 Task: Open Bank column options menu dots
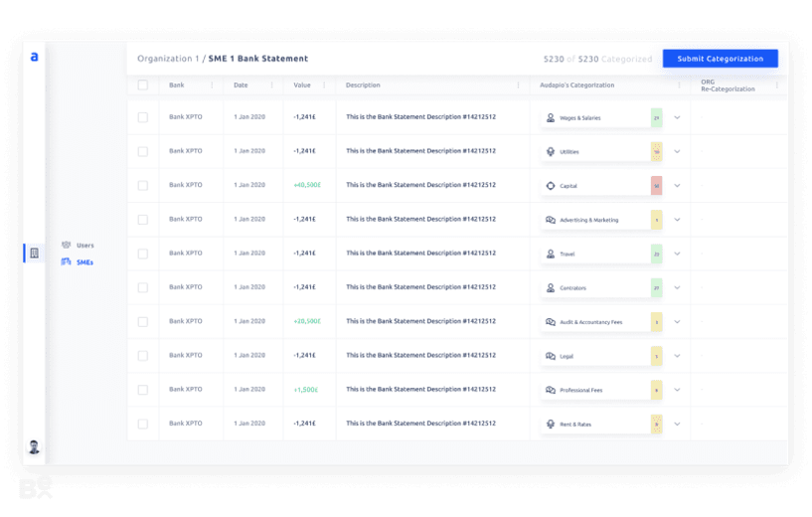click(212, 85)
